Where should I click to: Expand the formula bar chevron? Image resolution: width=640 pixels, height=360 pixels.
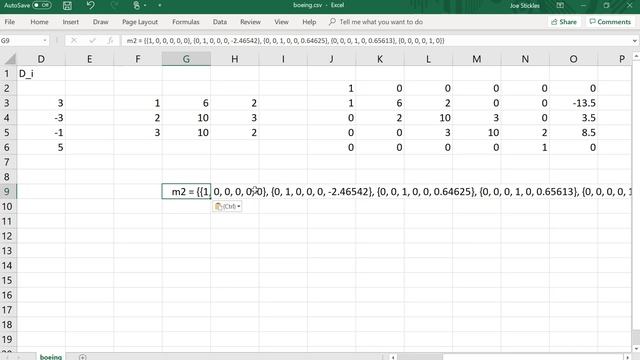click(635, 40)
